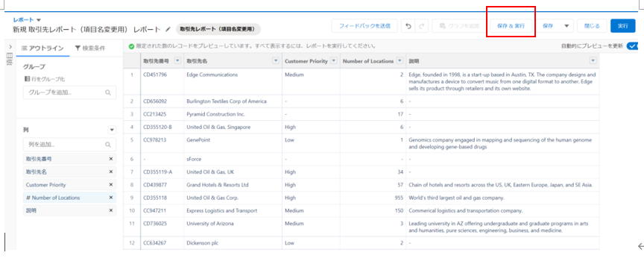Redo the last report change

coord(421,25)
